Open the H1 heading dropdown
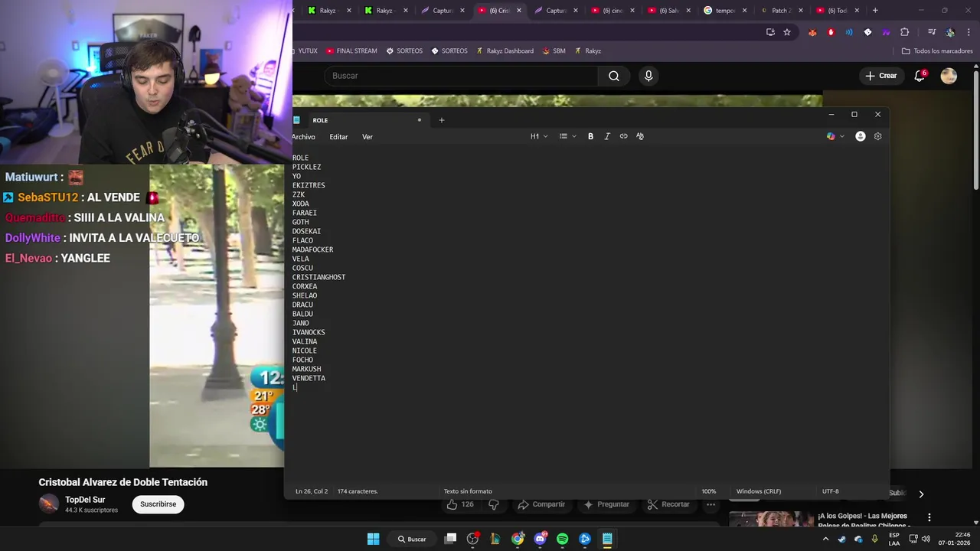This screenshot has width=980, height=551. pyautogui.click(x=539, y=136)
